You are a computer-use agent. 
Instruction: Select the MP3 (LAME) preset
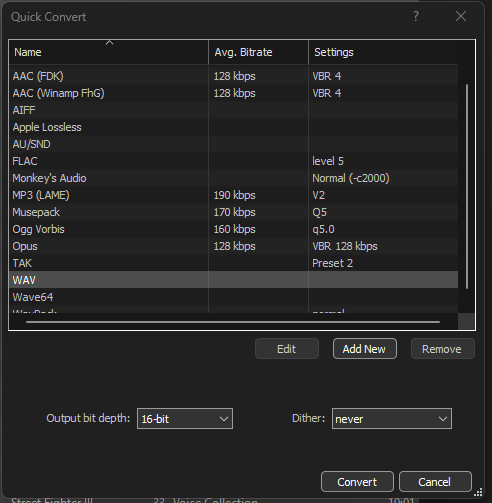click(x=233, y=195)
